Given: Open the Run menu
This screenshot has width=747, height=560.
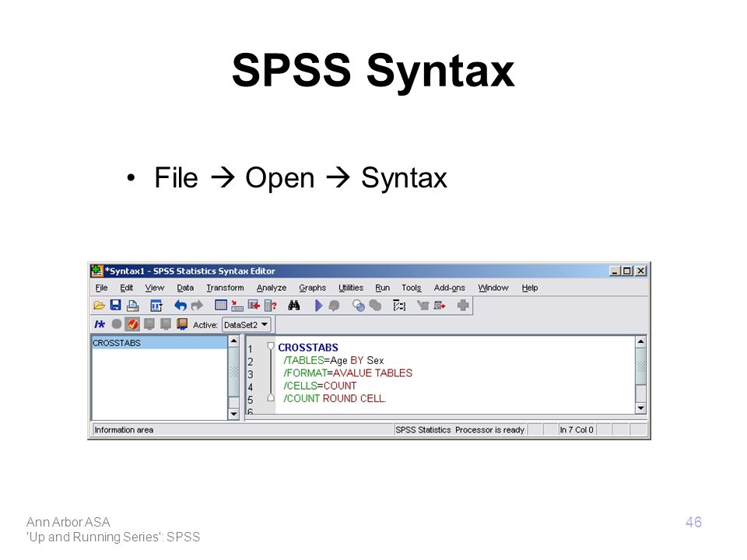Looking at the screenshot, I should point(382,288).
